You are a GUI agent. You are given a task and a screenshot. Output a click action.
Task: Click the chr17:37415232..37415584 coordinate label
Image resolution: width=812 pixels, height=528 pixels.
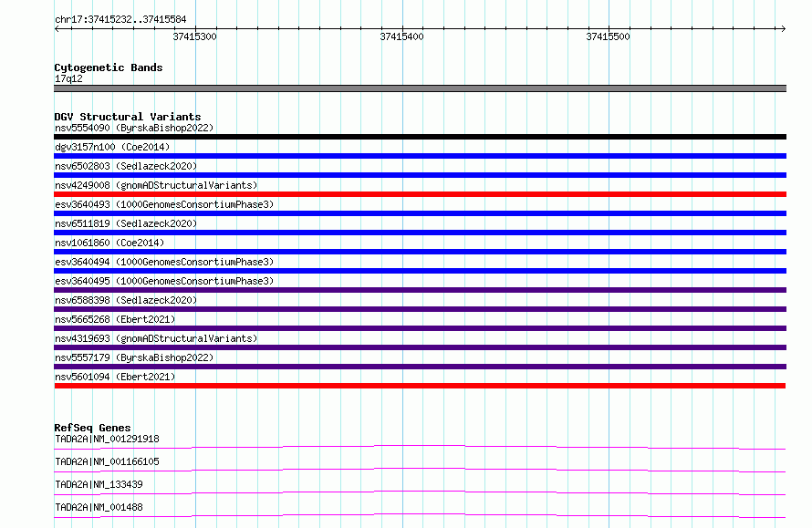(x=120, y=20)
